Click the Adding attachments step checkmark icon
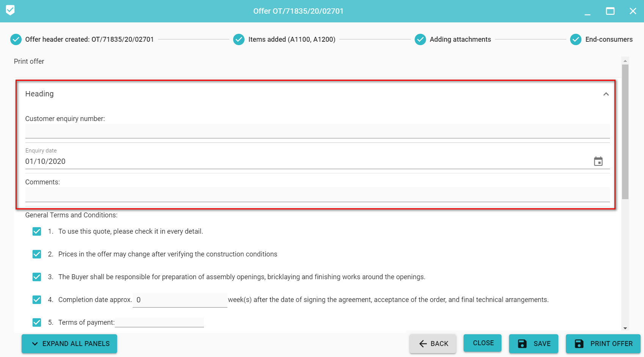Screen dimensions: 644x357 pos(420,39)
